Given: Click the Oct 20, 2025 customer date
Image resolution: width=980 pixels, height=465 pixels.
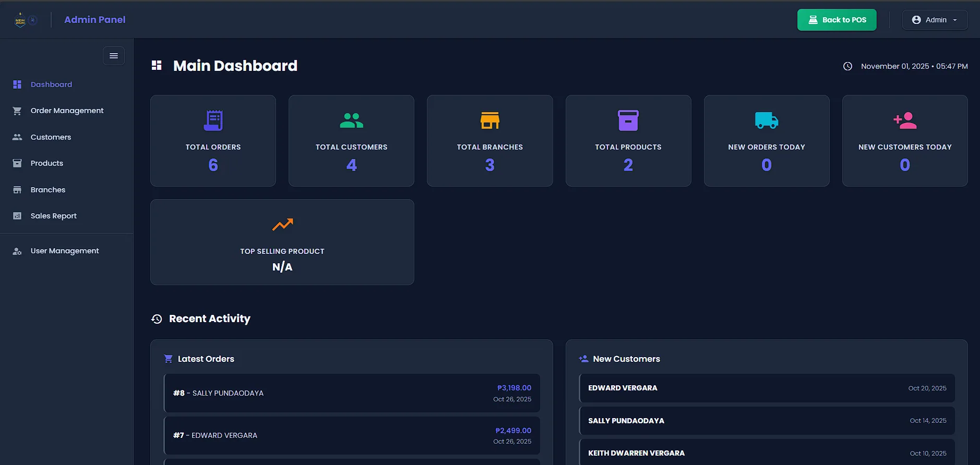Looking at the screenshot, I should [x=927, y=388].
